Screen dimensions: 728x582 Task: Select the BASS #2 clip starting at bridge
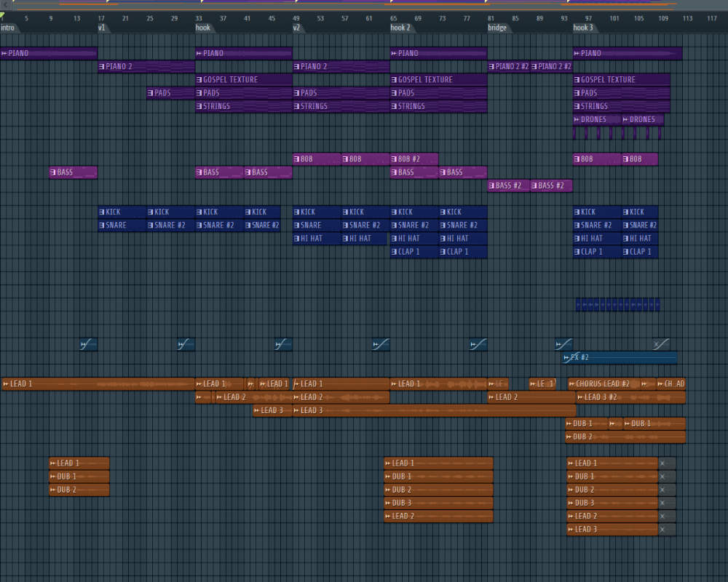508,186
